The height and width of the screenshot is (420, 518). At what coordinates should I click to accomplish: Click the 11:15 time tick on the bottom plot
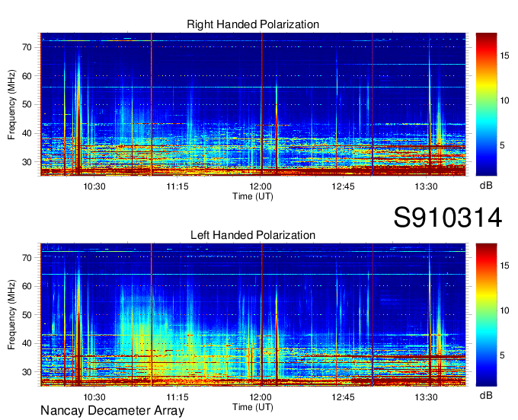coord(177,397)
